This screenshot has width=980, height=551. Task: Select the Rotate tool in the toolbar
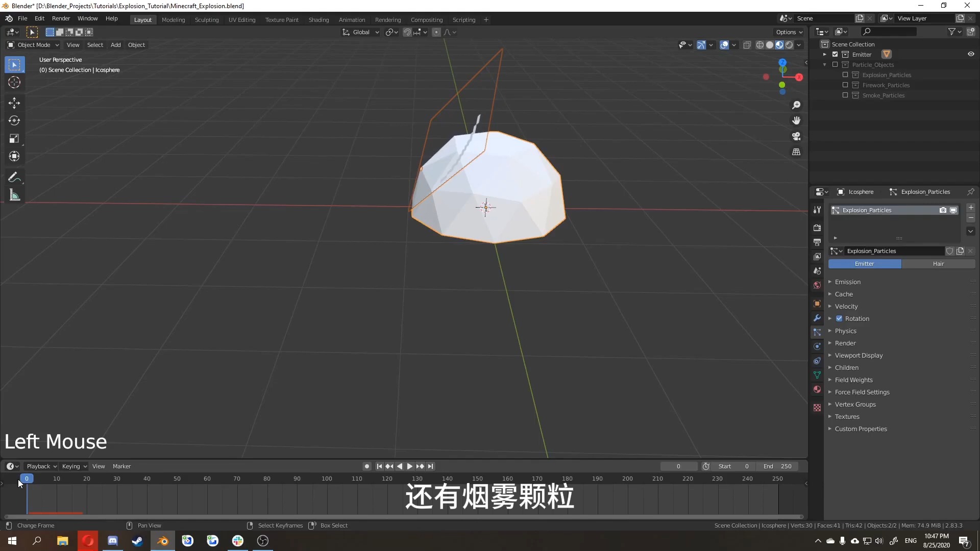tap(14, 121)
